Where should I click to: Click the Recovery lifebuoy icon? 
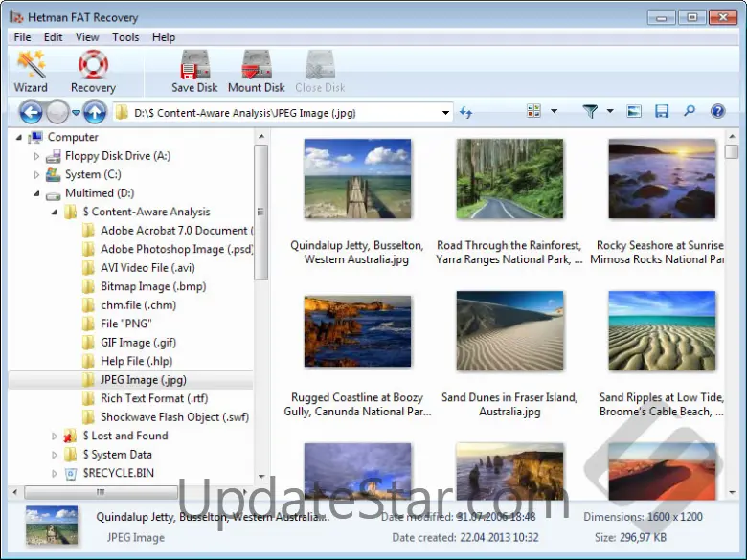pyautogui.click(x=94, y=64)
